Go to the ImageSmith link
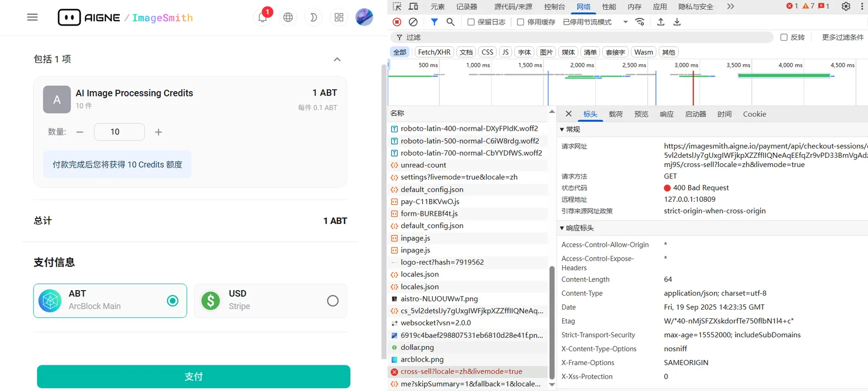 [x=163, y=18]
